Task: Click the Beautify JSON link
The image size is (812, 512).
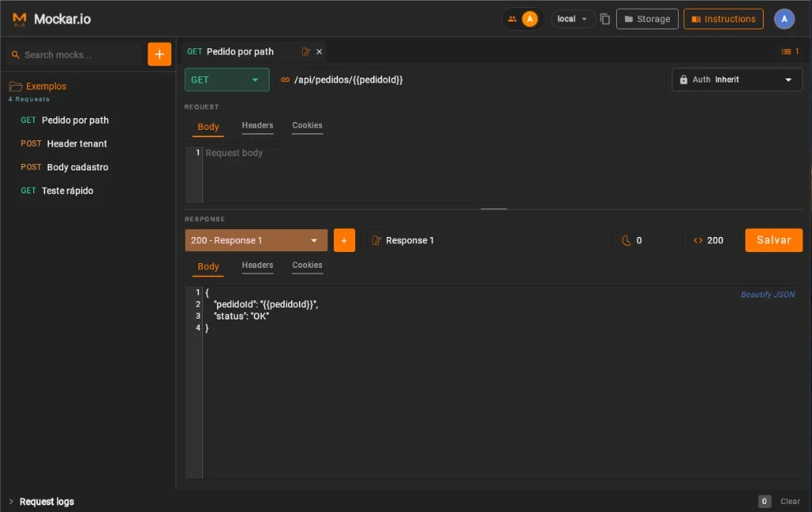Action: 768,295
